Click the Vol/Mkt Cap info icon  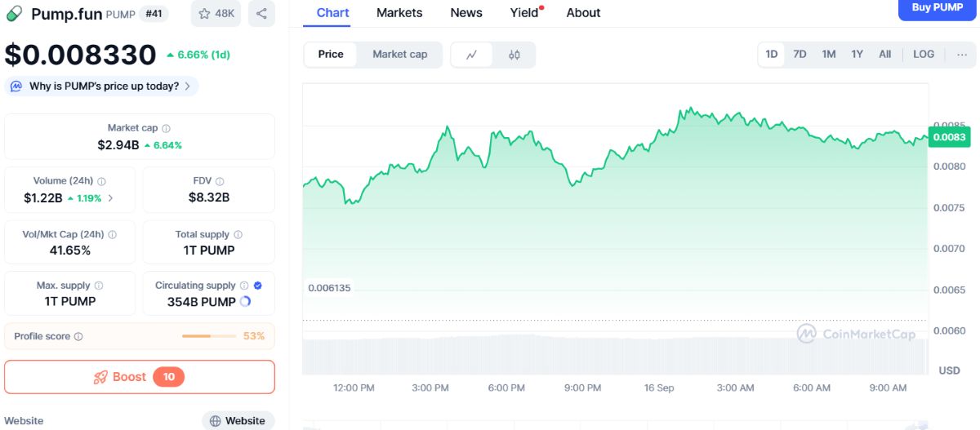tap(112, 234)
